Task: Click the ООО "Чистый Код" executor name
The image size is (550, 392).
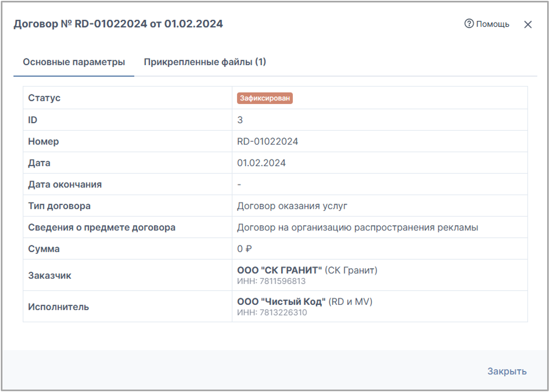Action: (281, 302)
